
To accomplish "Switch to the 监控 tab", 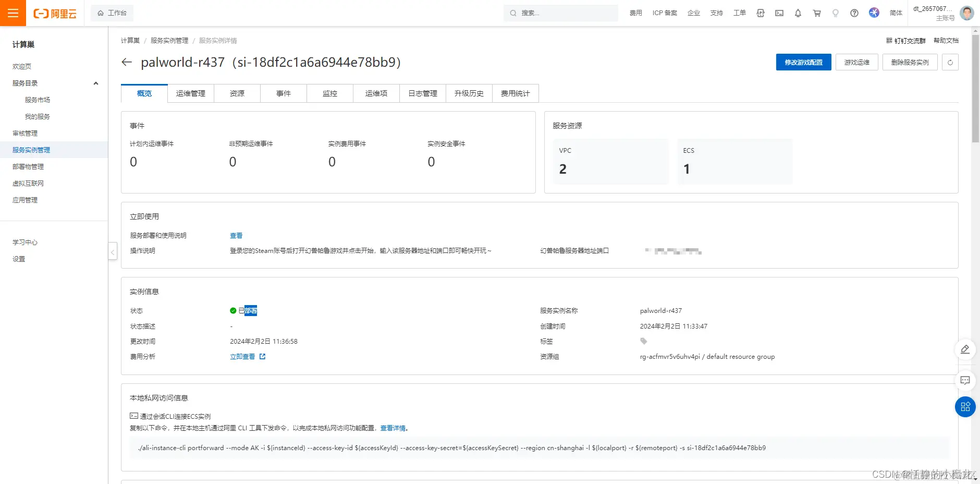I will click(330, 93).
